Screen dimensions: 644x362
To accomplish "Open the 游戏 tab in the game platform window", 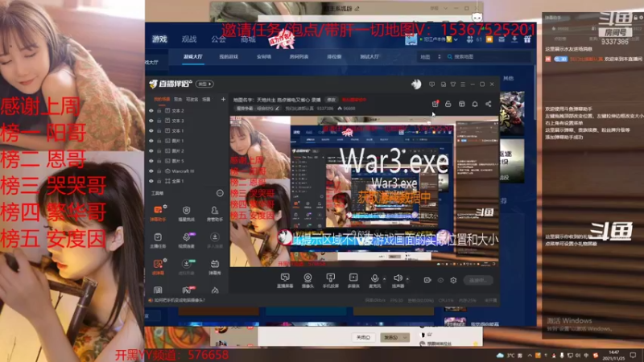I will (159, 39).
